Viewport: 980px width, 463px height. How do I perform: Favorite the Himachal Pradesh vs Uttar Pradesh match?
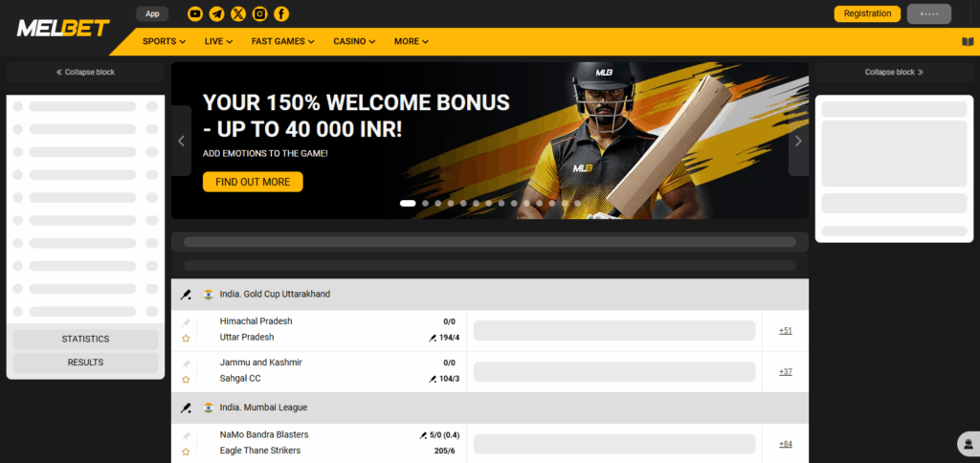click(186, 338)
